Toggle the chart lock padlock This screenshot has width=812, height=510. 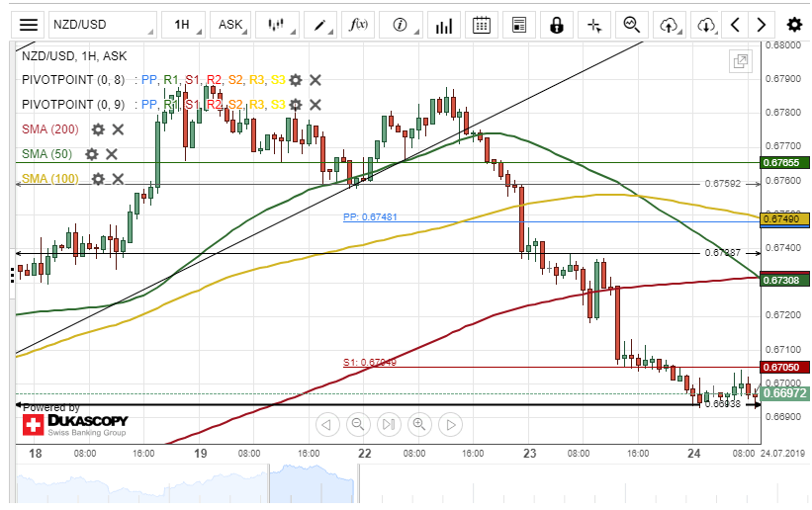click(x=557, y=25)
